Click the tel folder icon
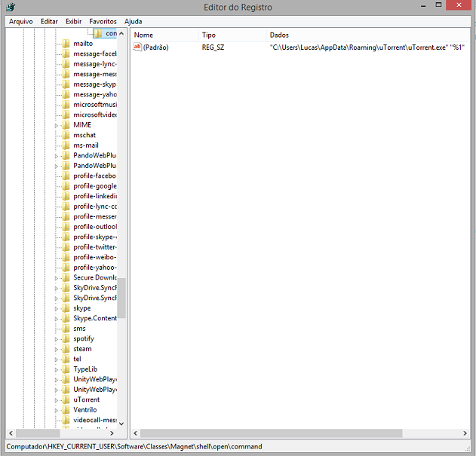 [x=66, y=359]
